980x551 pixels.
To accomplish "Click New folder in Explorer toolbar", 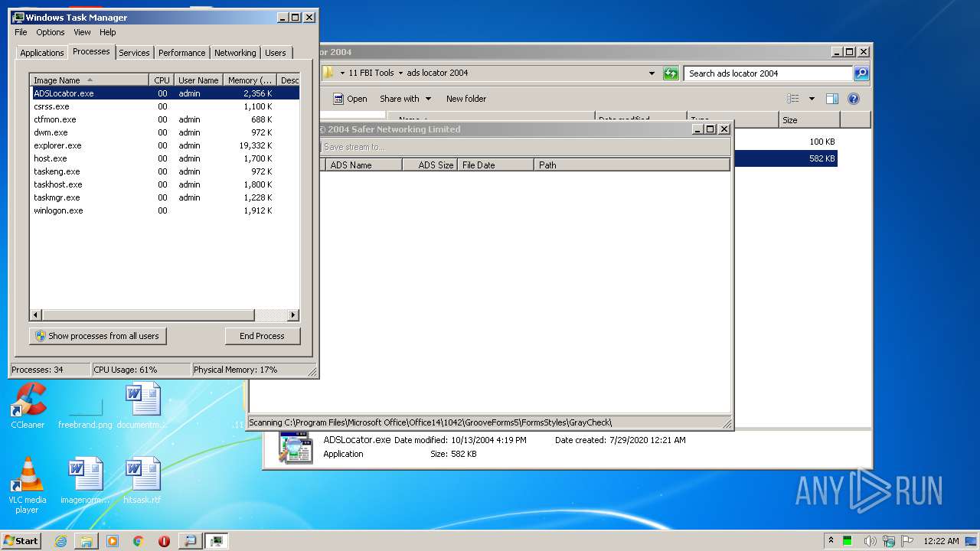I will 466,99.
